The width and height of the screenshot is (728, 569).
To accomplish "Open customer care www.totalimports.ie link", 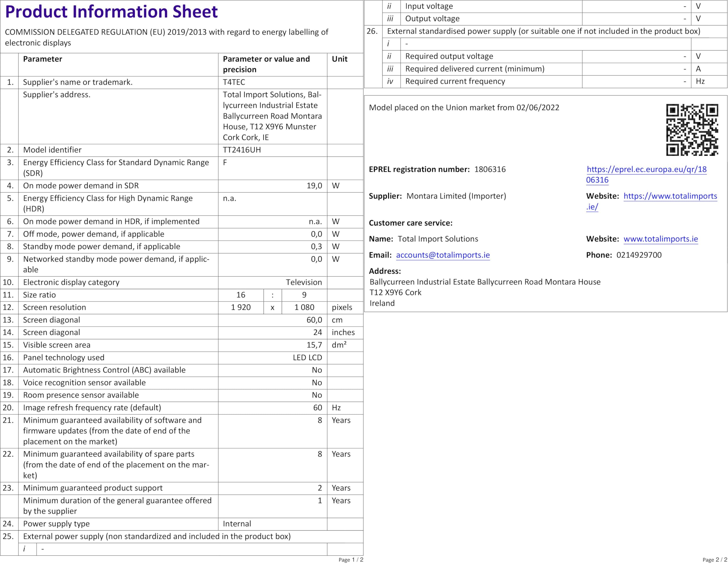I will [x=660, y=239].
